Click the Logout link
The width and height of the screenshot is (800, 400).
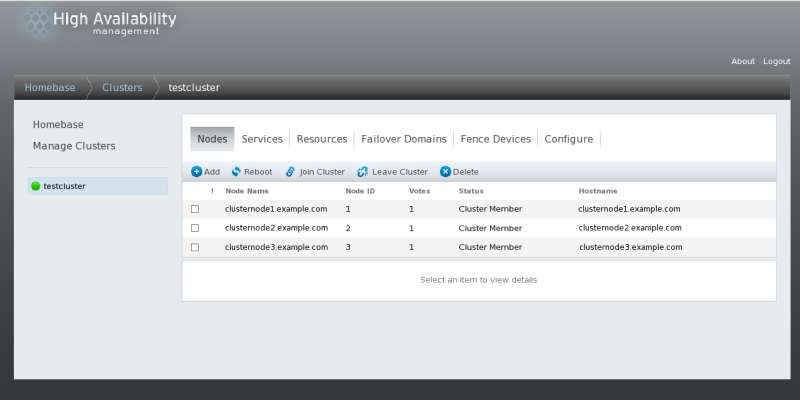point(776,61)
